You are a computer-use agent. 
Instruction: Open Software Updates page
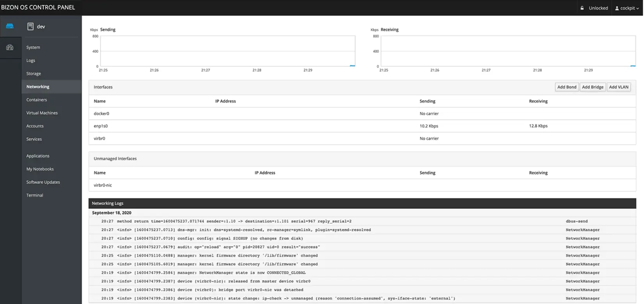(x=43, y=182)
